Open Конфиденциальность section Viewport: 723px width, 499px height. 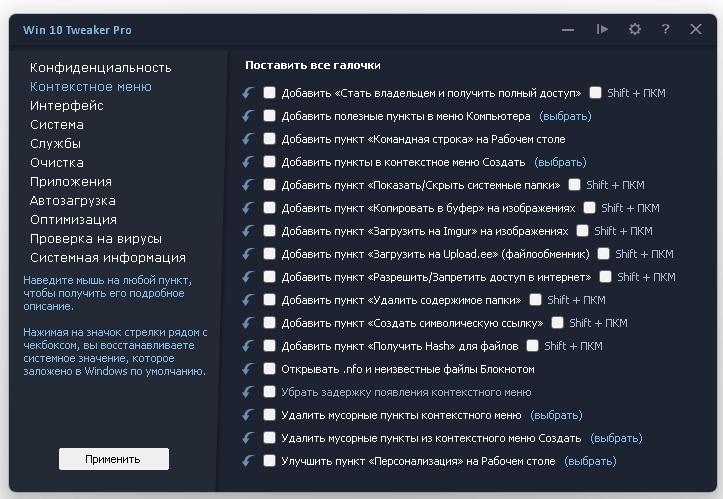[101, 68]
